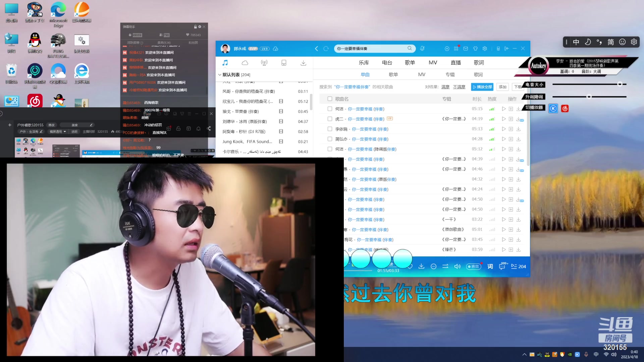Click the listen-to-identify song icon
Image resolution: width=644 pixels, height=362 pixels.
click(x=422, y=49)
